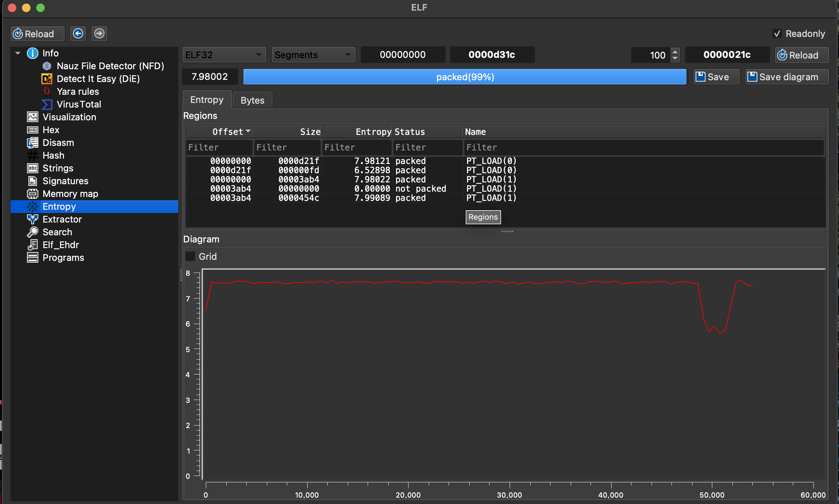Select Yara rules in sidebar

click(78, 92)
